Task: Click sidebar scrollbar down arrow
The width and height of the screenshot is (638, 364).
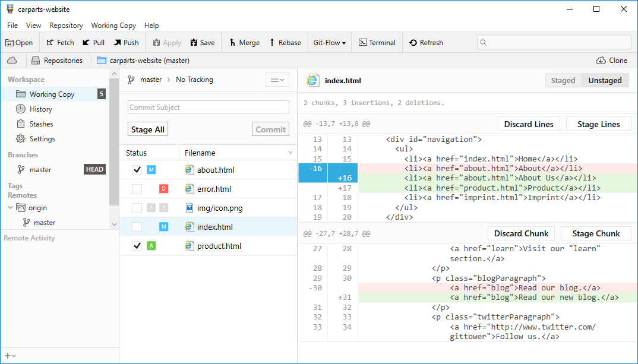Action: point(114,224)
